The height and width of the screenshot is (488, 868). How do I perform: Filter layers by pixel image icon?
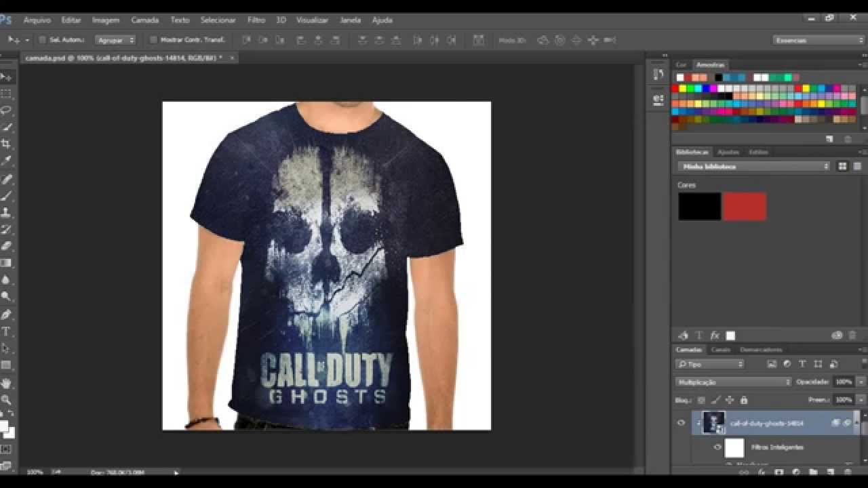click(772, 364)
